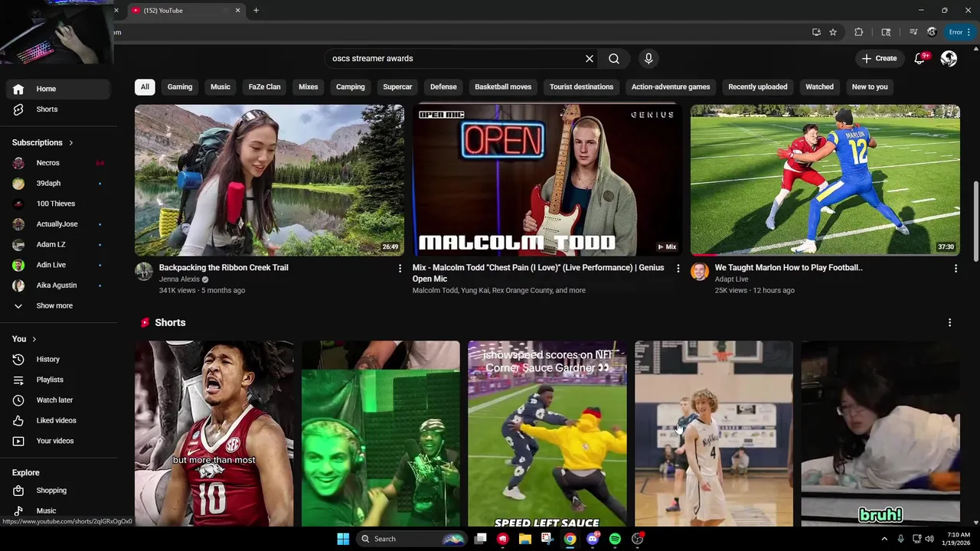980x551 pixels.
Task: Select the Music filter chip
Action: (x=220, y=86)
